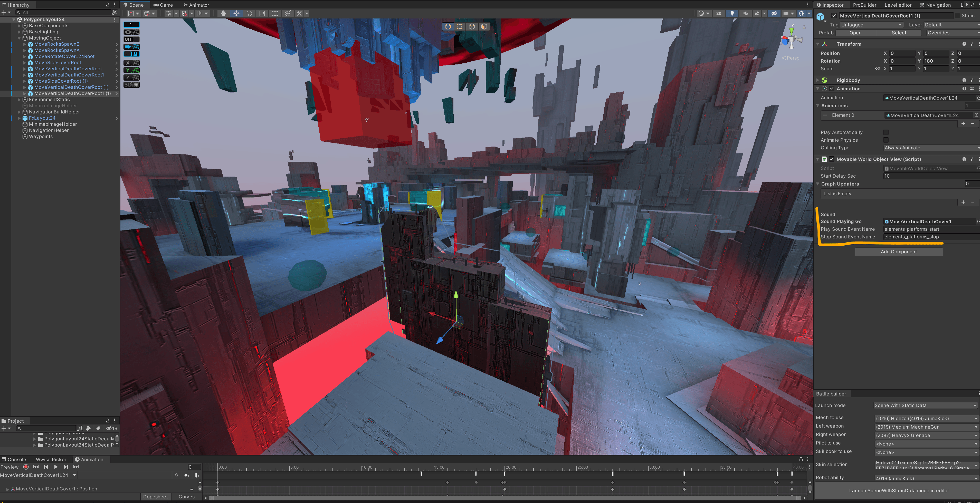The width and height of the screenshot is (980, 503).
Task: Collapse the Transform component
Action: coord(817,44)
